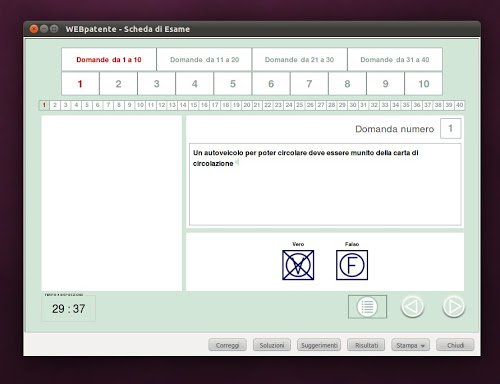
Task: Switch to Domande da 31 a 40 tab
Action: [395, 60]
